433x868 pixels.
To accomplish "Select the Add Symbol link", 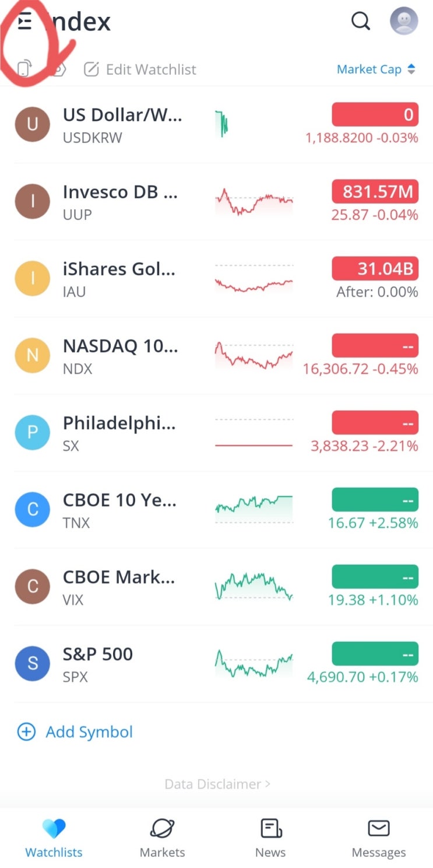I will tap(76, 731).
